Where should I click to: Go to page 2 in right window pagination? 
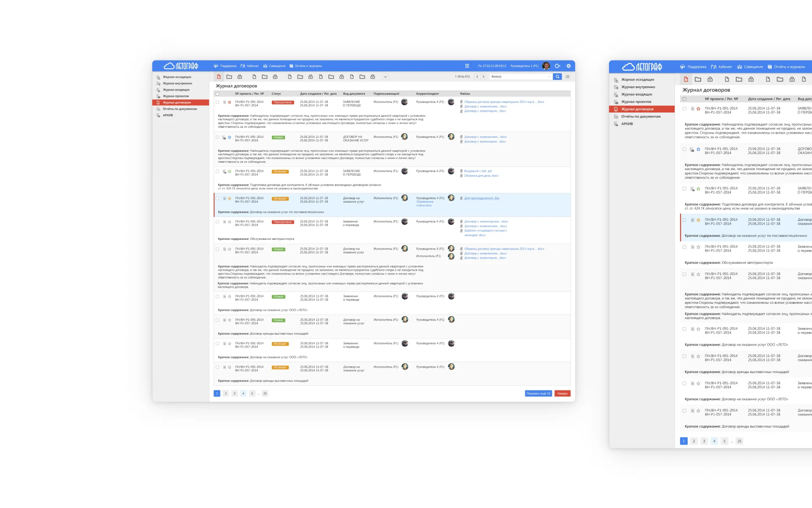click(694, 441)
